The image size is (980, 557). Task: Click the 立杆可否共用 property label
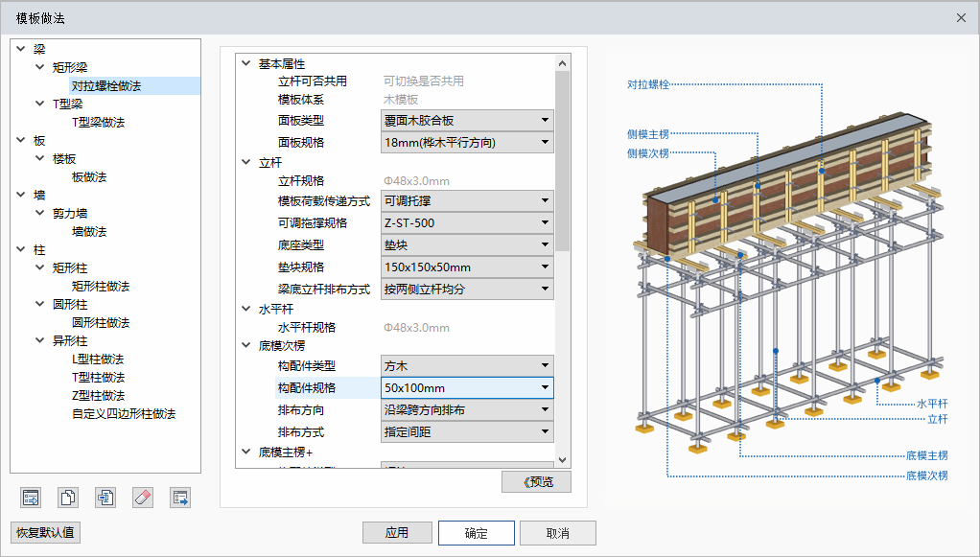(312, 81)
